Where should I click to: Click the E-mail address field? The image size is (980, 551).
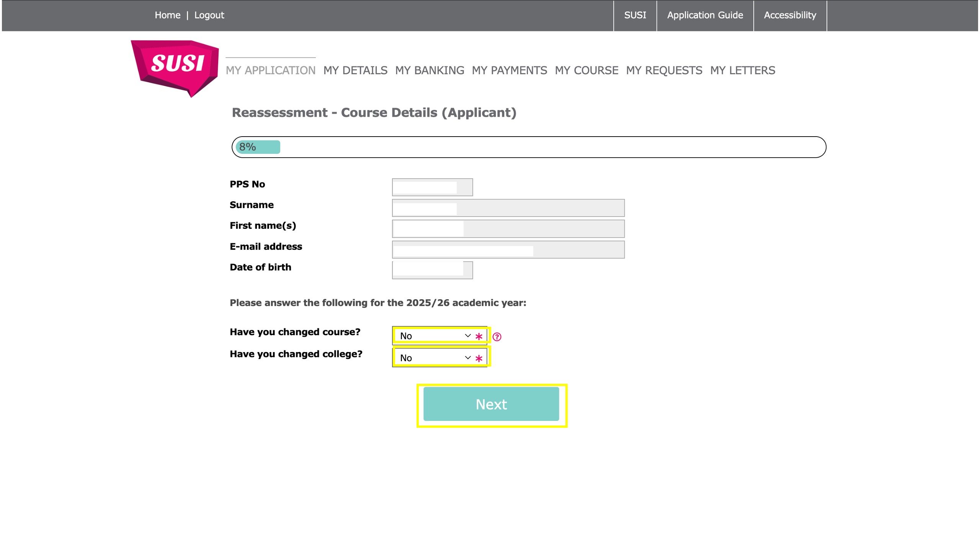click(508, 249)
